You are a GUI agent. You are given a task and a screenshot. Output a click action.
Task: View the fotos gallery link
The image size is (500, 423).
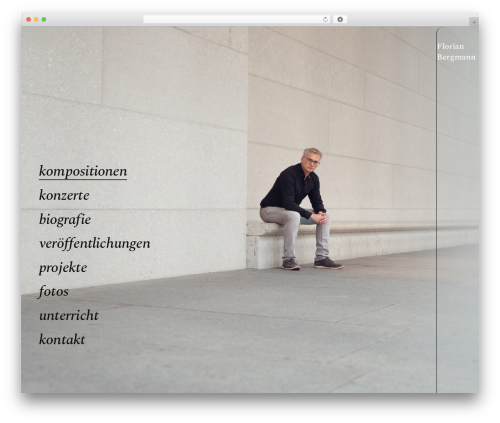[x=54, y=292]
